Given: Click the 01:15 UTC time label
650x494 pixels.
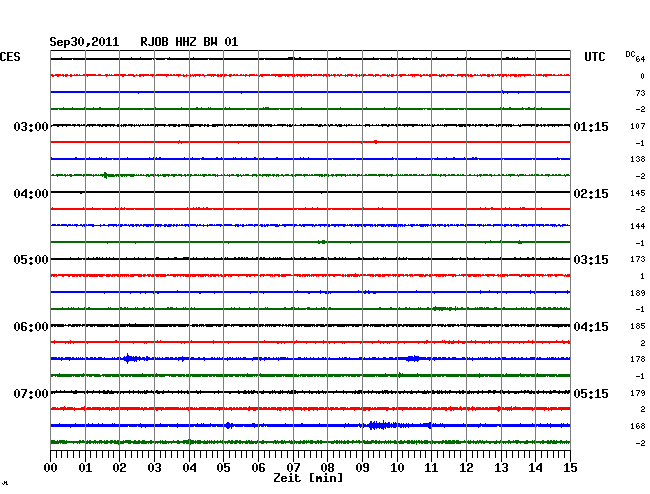Looking at the screenshot, I should click(x=591, y=126).
